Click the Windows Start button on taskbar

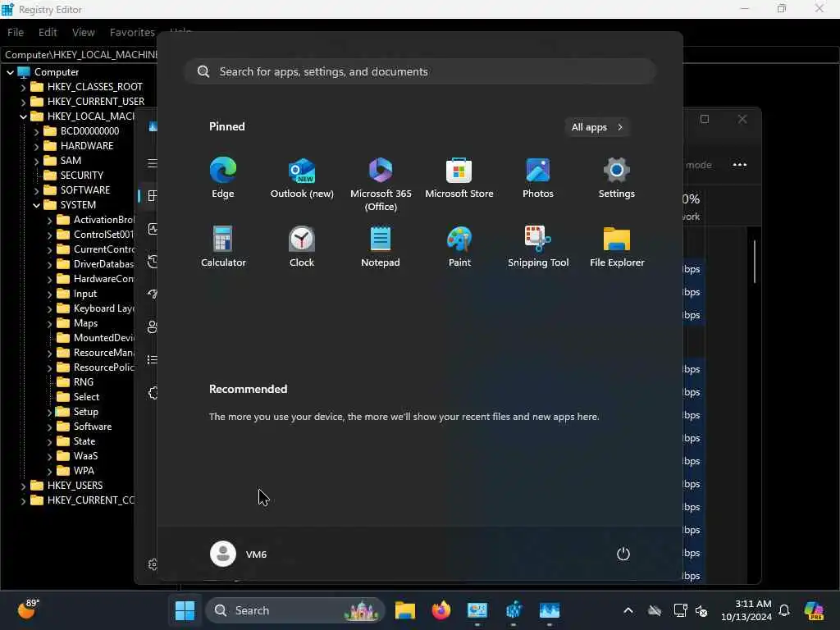(185, 610)
